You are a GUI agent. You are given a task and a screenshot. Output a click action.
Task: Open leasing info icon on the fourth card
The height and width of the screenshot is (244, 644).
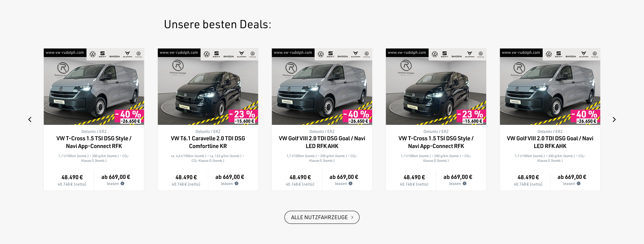(465, 184)
